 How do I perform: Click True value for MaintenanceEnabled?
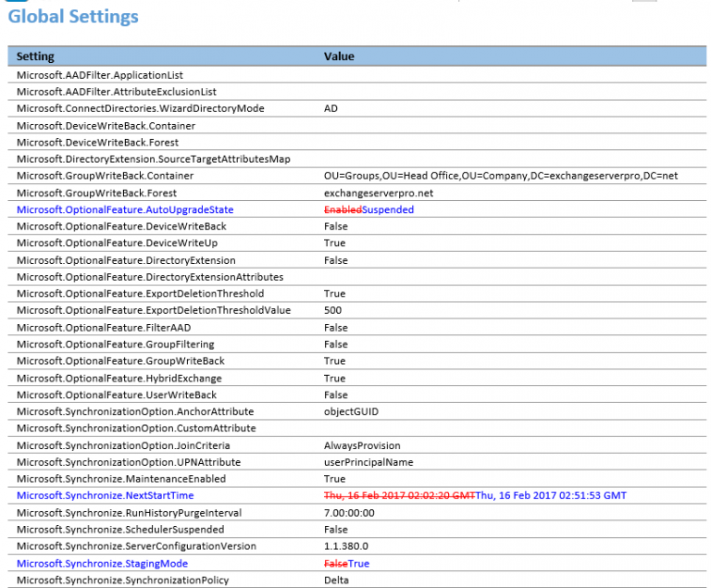click(334, 479)
